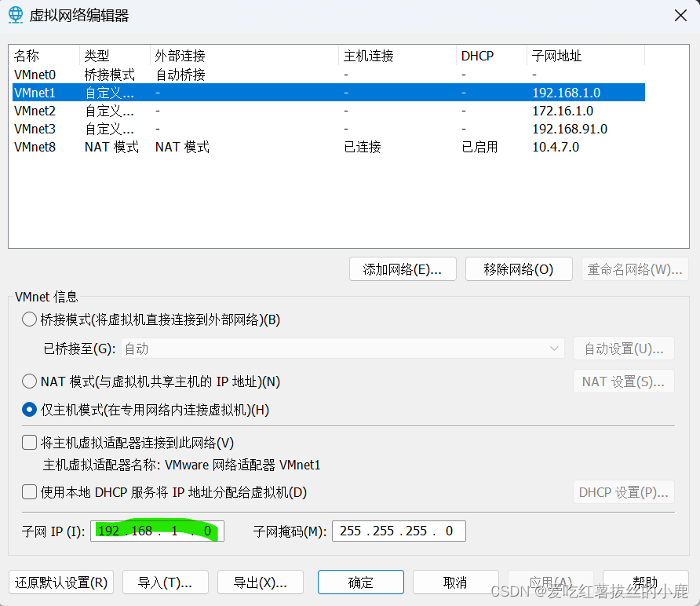
Task: Open DHCP 设置(P)... button
Action: [624, 492]
